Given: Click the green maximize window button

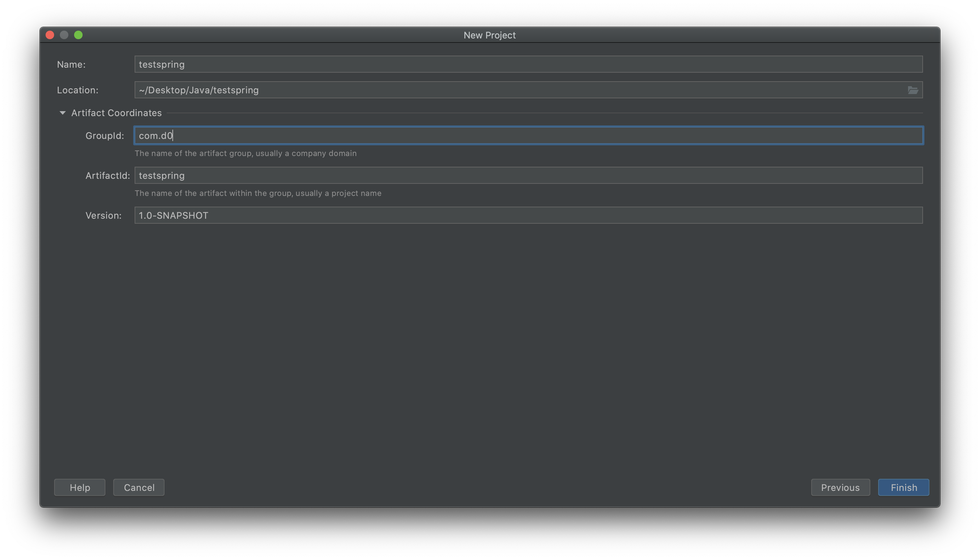Looking at the screenshot, I should (x=78, y=35).
